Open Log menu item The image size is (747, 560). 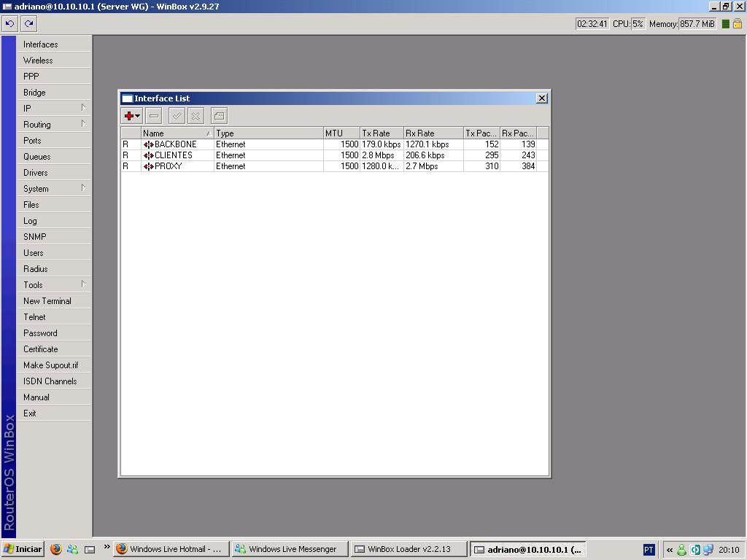[54, 221]
